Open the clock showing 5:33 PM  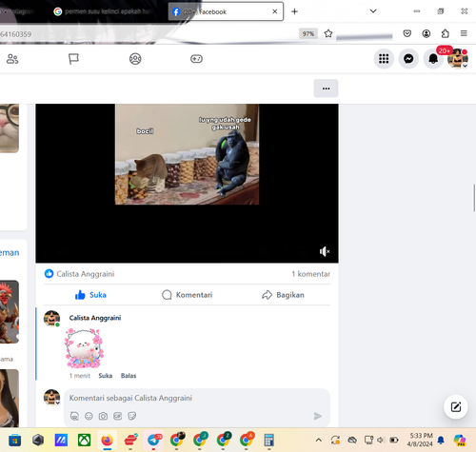tap(420, 440)
